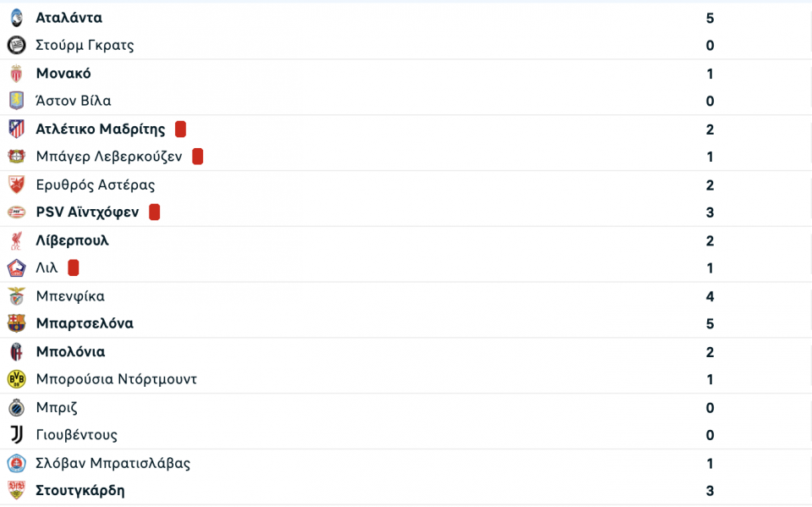Click the Liverpool club crest
Viewport: 812px width, 507px height.
click(16, 241)
